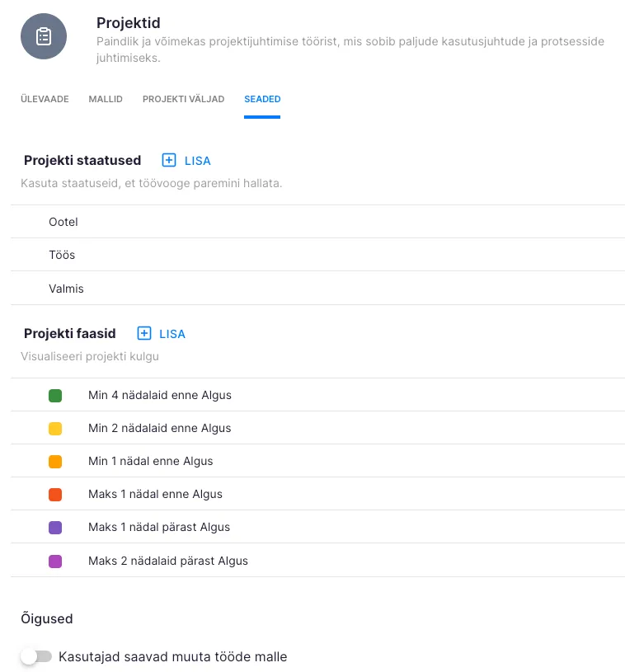Toggle Kasutajad saavad muuta tööde malle

pyautogui.click(x=36, y=657)
